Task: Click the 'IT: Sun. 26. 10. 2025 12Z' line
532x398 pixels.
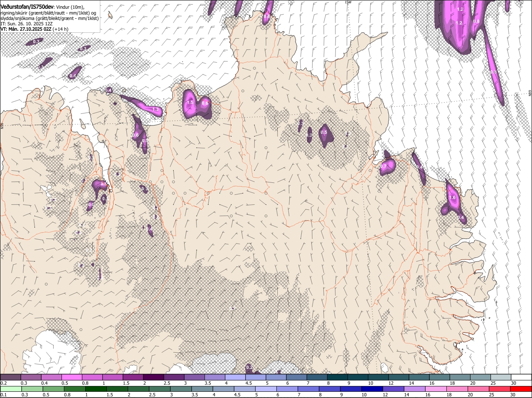Action: (26, 24)
